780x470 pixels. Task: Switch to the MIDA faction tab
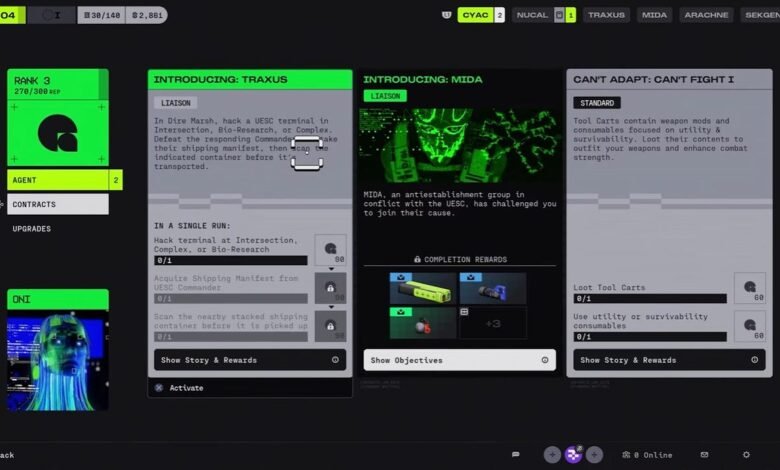click(x=654, y=15)
